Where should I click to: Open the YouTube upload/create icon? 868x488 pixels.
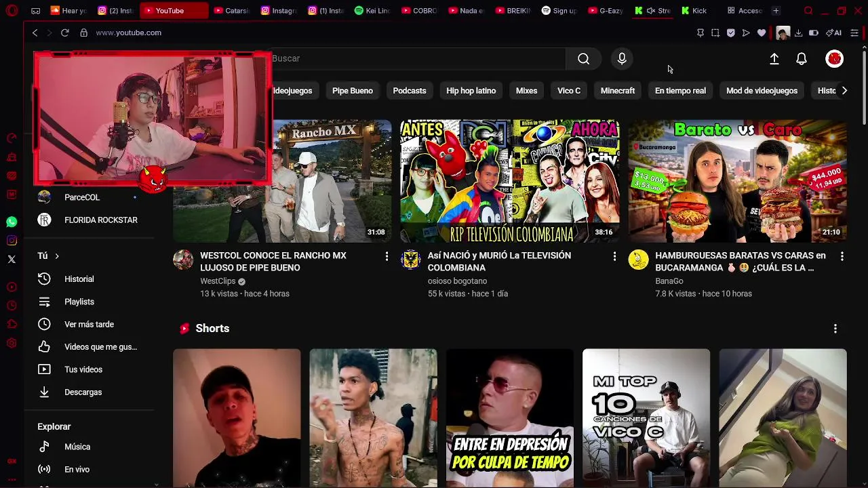tap(774, 59)
